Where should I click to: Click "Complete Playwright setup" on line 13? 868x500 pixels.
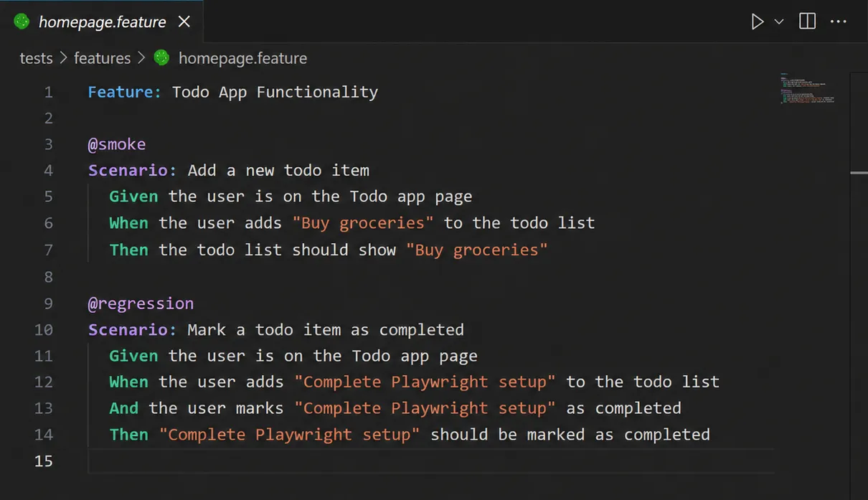[x=425, y=408]
